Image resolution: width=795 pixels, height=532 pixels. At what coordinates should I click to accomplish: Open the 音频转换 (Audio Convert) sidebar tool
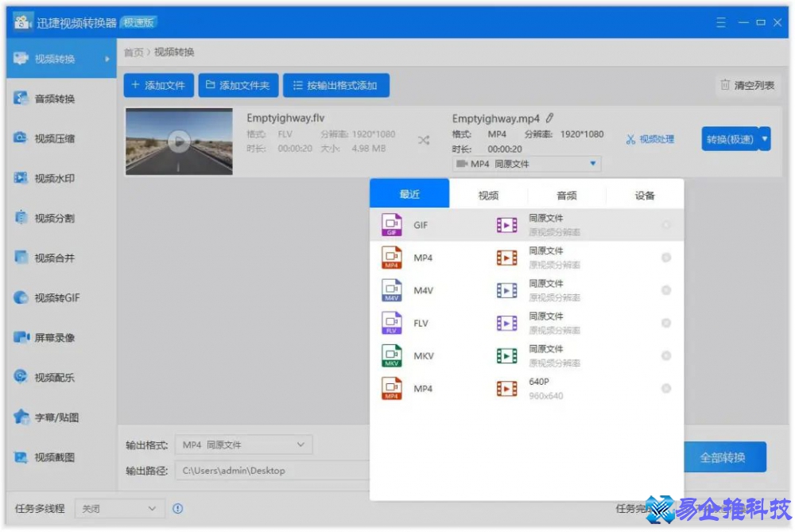coord(56,97)
